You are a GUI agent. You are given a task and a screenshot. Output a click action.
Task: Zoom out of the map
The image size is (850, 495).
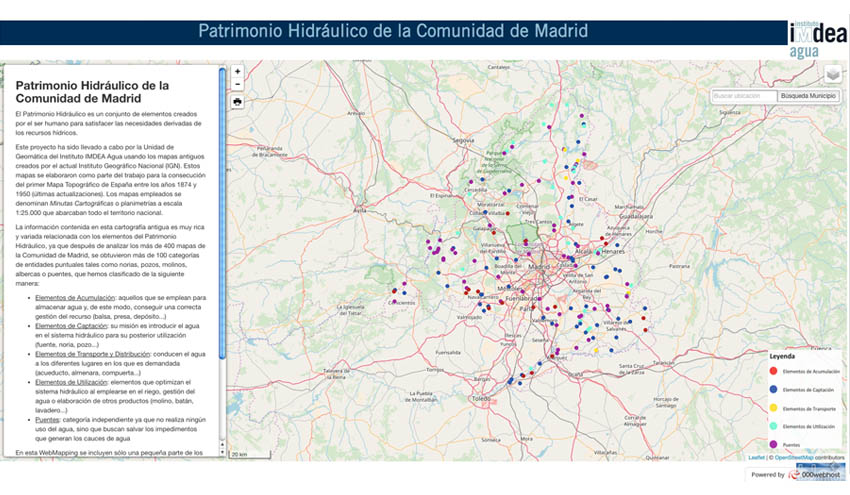237,85
